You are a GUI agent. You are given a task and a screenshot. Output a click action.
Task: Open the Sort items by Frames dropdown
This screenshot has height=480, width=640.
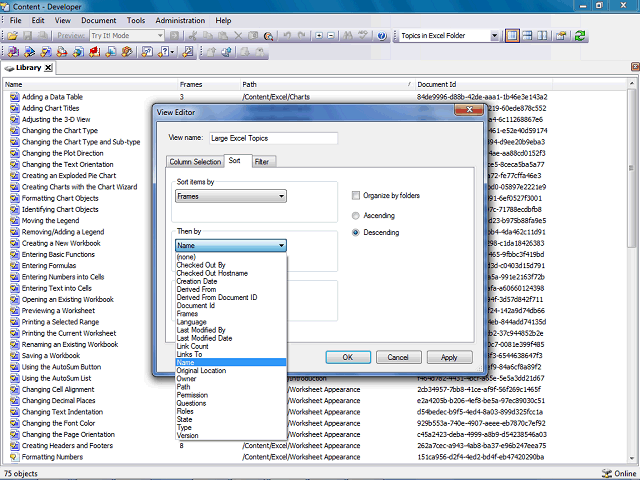pos(231,196)
